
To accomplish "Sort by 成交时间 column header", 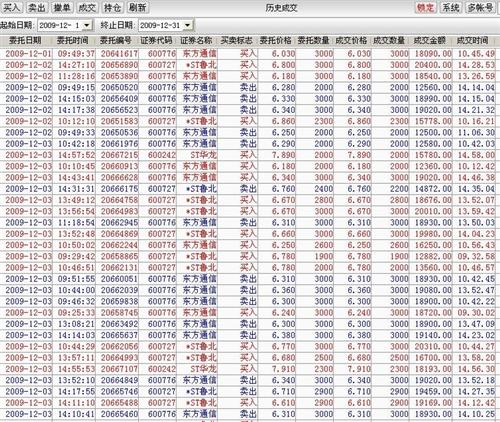I will pyautogui.click(x=473, y=41).
